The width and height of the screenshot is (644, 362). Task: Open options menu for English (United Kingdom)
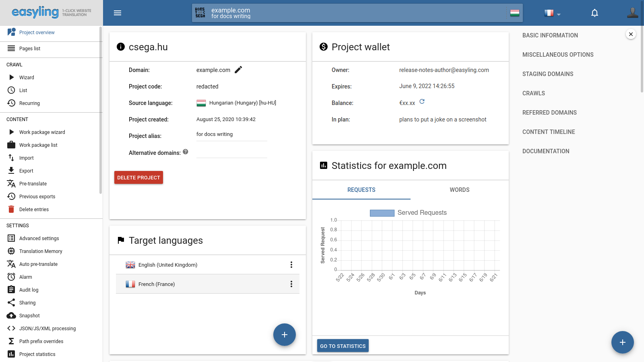click(x=291, y=265)
